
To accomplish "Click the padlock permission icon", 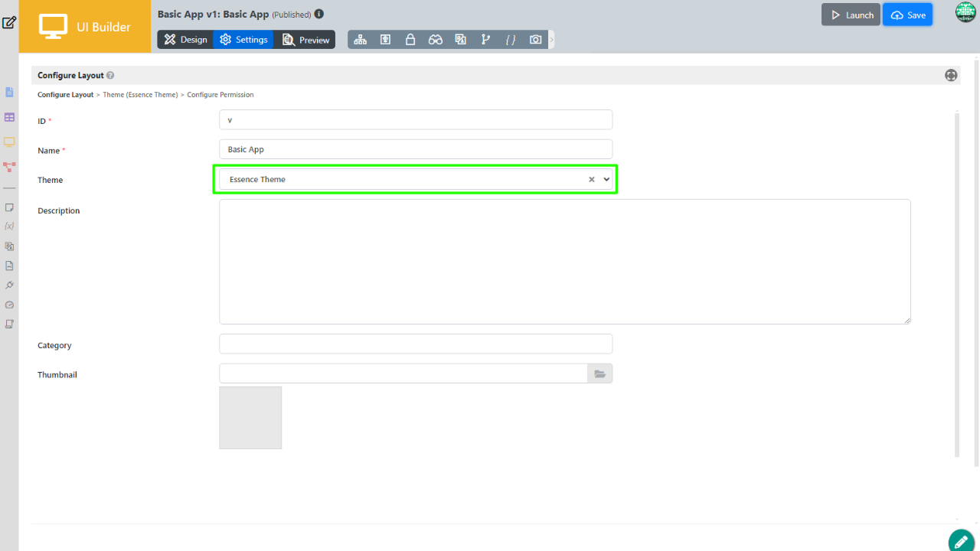I will [410, 40].
